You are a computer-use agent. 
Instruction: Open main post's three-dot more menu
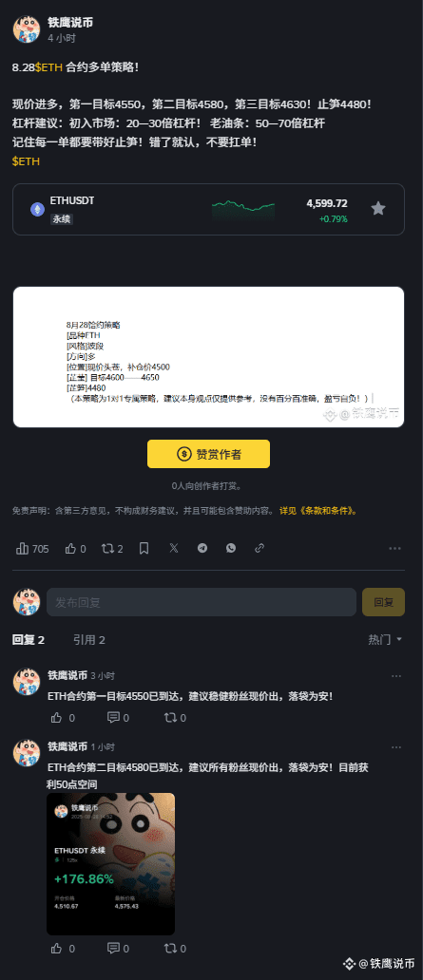pos(394,549)
